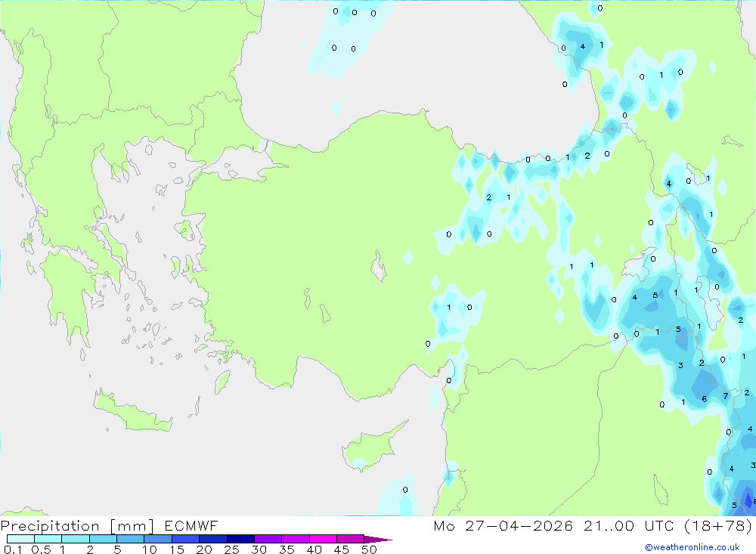Click the '10' legend scale label
This screenshot has width=756, height=554.
pos(149,549)
